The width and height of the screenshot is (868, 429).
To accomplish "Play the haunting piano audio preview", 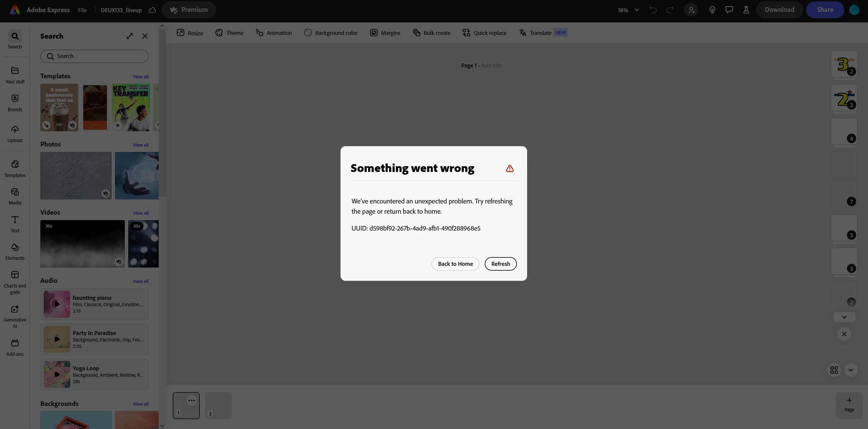I will click(57, 304).
